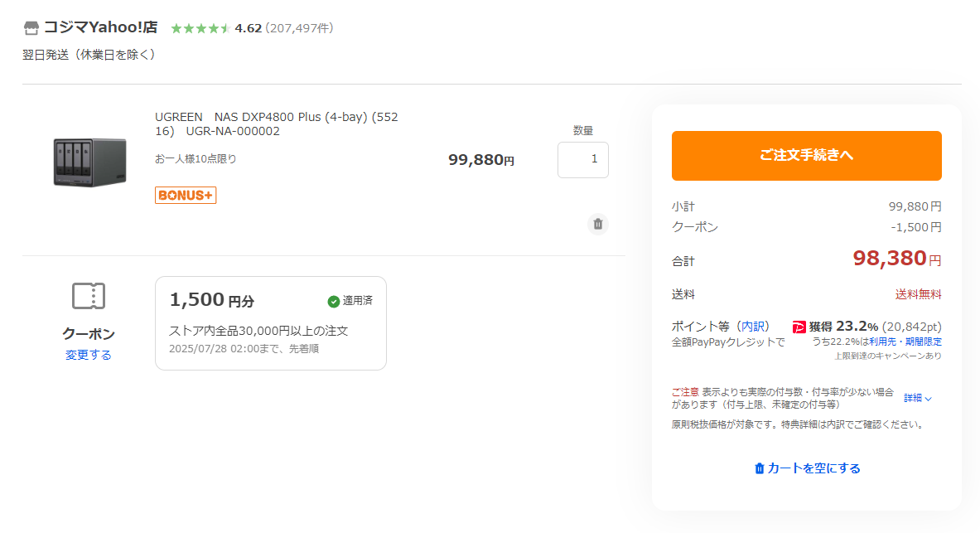Click the star rating icons
980x533 pixels.
click(200, 28)
